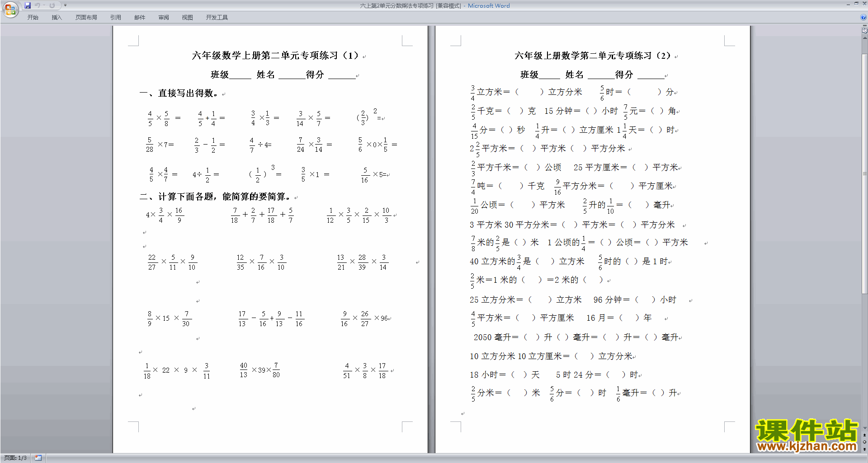
Task: Click the vertical scrollbar up arrow
Action: [864, 37]
